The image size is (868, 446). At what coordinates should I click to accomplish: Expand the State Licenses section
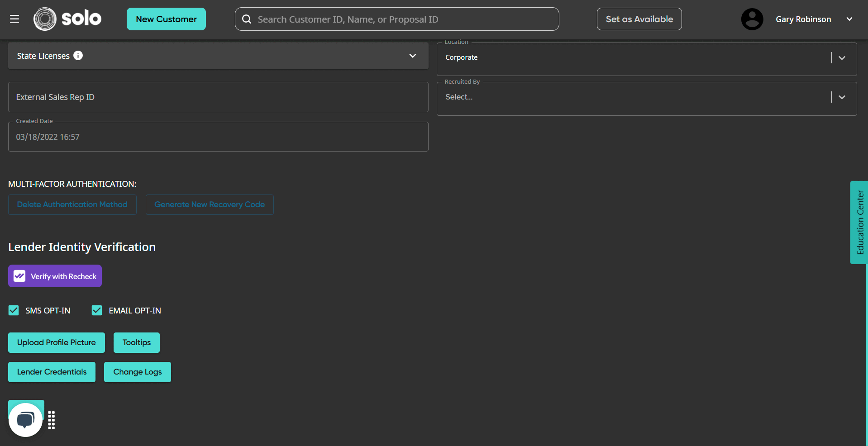point(412,56)
